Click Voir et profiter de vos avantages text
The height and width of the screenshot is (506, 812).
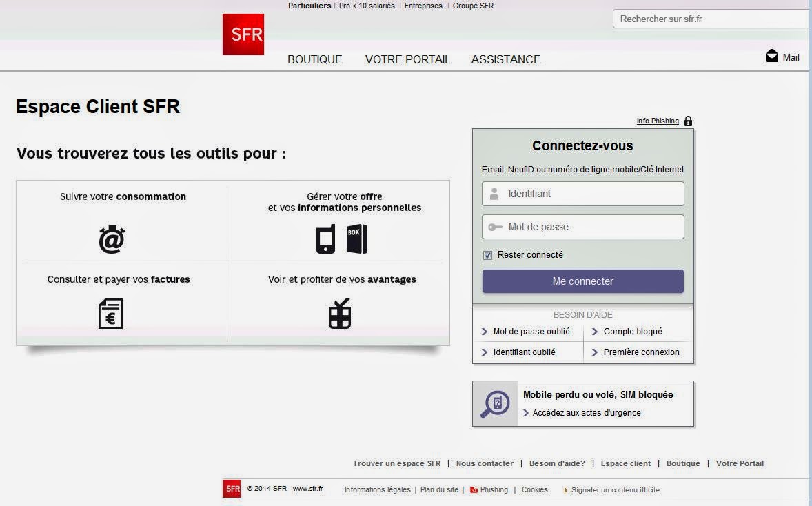342,280
